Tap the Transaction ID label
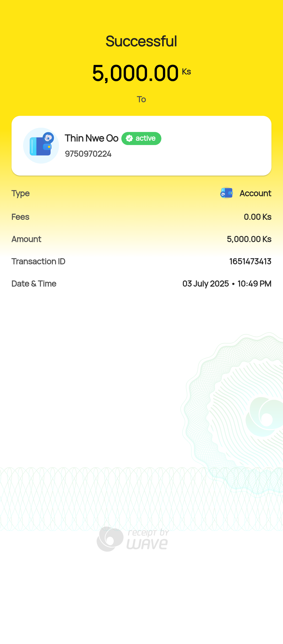283x644 pixels. pyautogui.click(x=38, y=261)
